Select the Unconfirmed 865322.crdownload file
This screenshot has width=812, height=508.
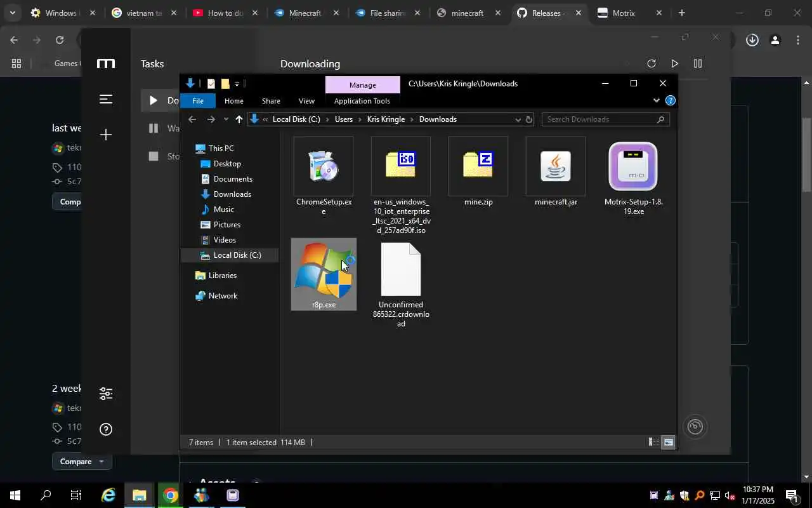[x=401, y=270]
